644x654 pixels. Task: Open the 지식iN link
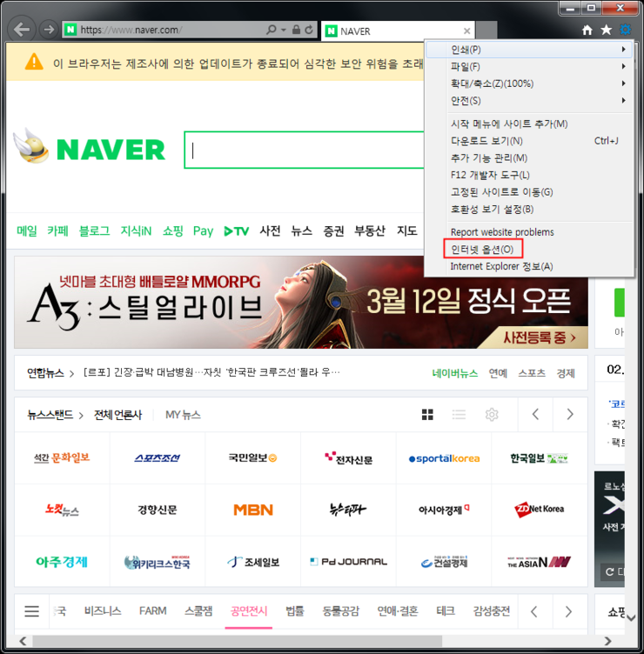coord(136,231)
